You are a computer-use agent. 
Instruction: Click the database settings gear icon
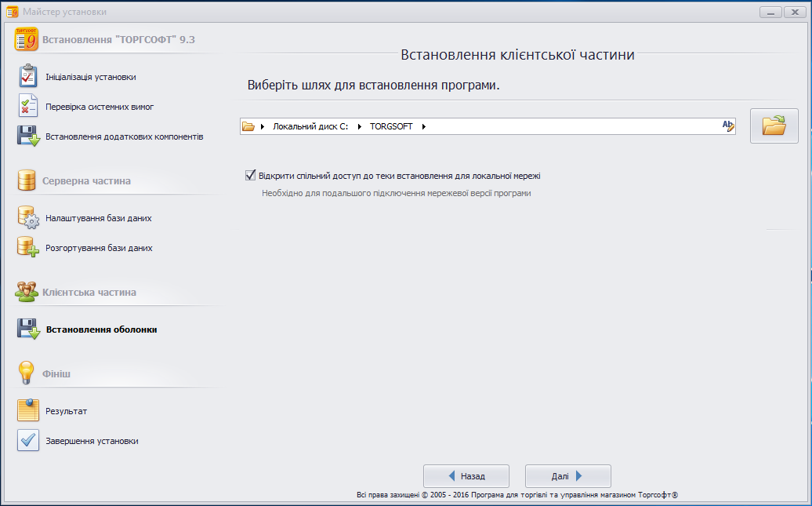[x=28, y=218]
